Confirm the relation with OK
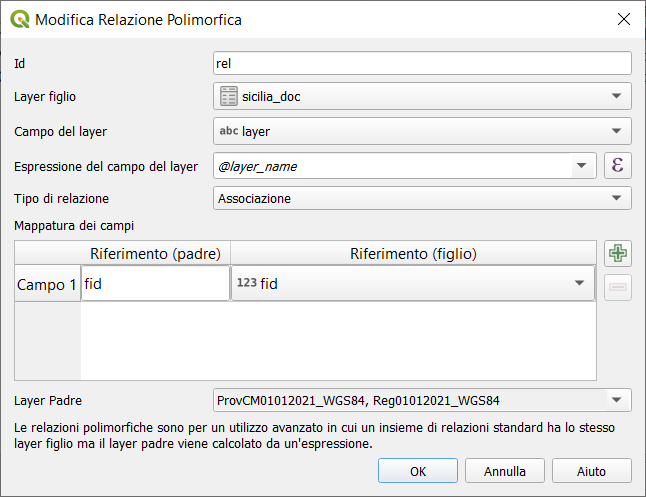This screenshot has height=497, width=646. click(x=418, y=470)
